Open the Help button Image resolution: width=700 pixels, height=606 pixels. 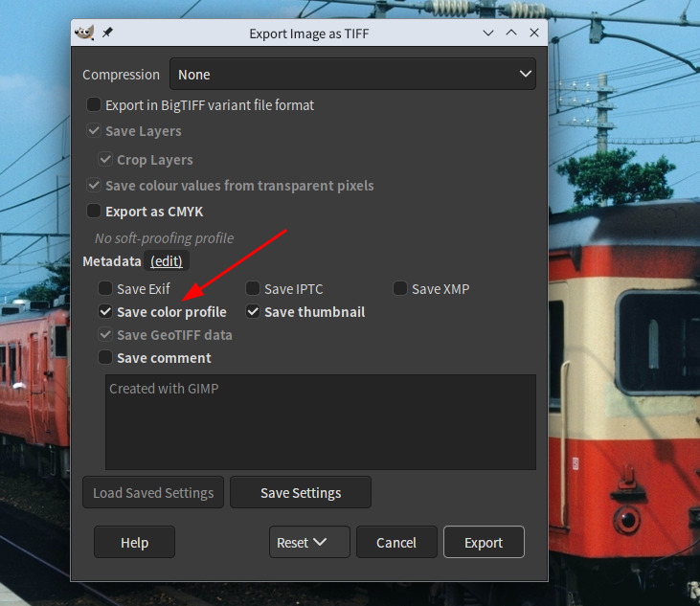[134, 542]
